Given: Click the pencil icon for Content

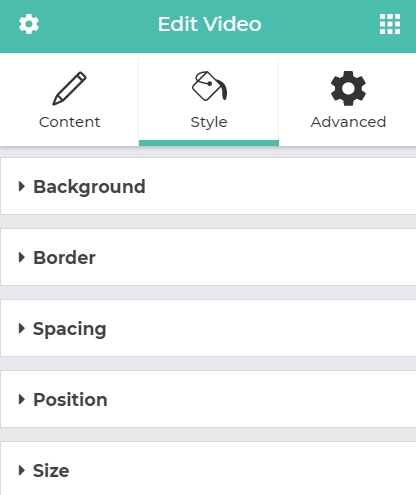Looking at the screenshot, I should [69, 88].
